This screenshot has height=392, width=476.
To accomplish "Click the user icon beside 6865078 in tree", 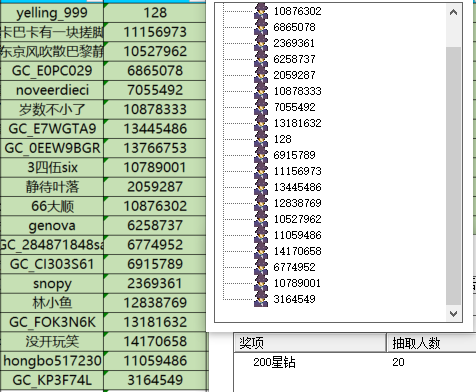I will 261,27.
